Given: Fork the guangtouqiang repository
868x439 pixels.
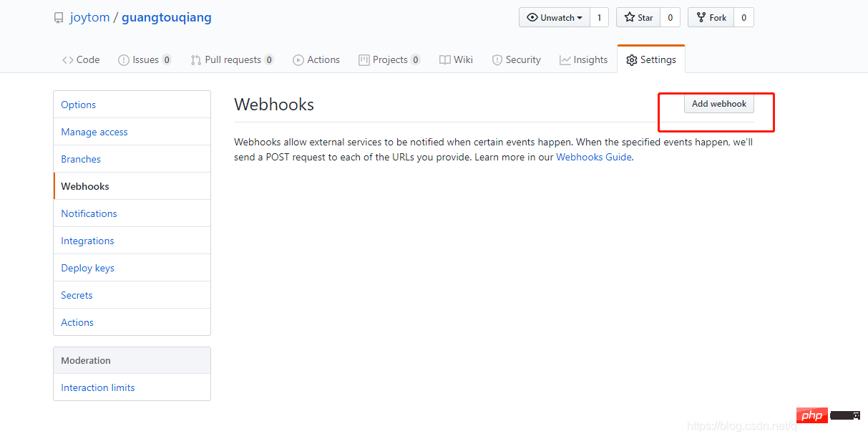Looking at the screenshot, I should [x=711, y=18].
